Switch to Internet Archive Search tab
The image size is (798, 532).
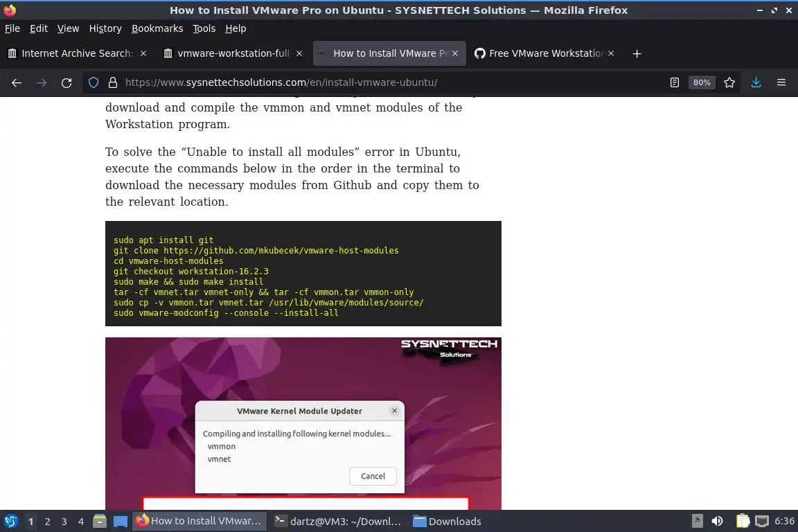click(x=78, y=53)
